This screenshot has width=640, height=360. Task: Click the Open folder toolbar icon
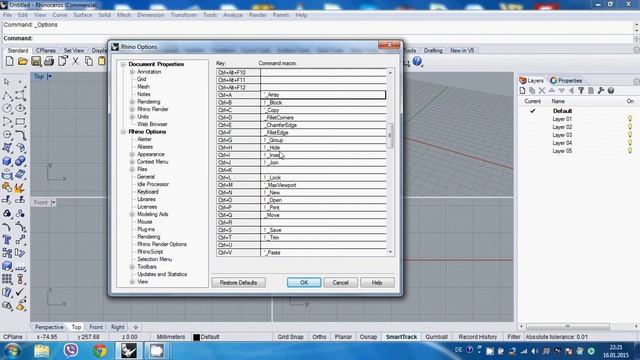tap(22, 62)
